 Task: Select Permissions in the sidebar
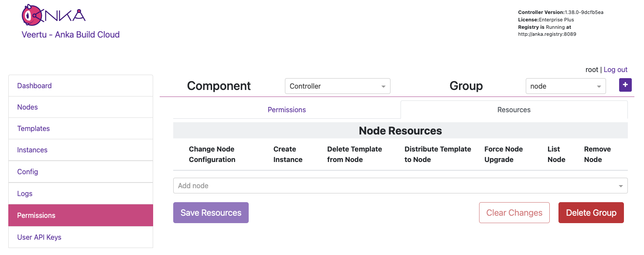coord(36,215)
